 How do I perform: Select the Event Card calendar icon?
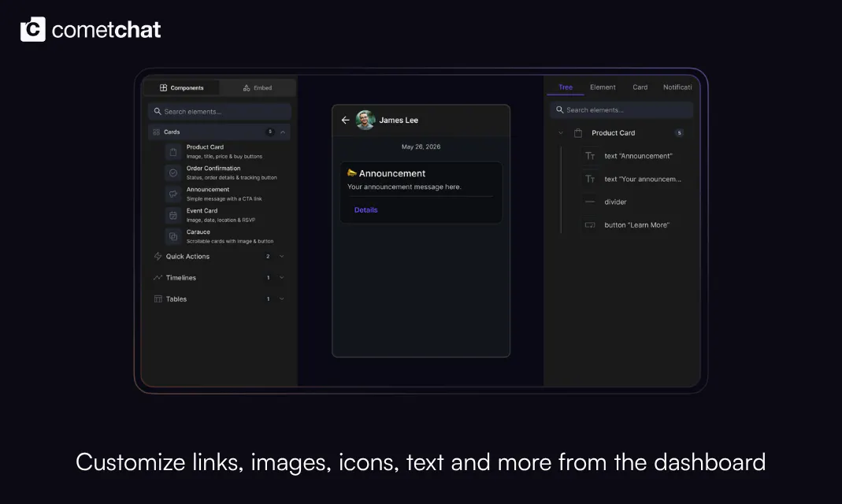(173, 215)
